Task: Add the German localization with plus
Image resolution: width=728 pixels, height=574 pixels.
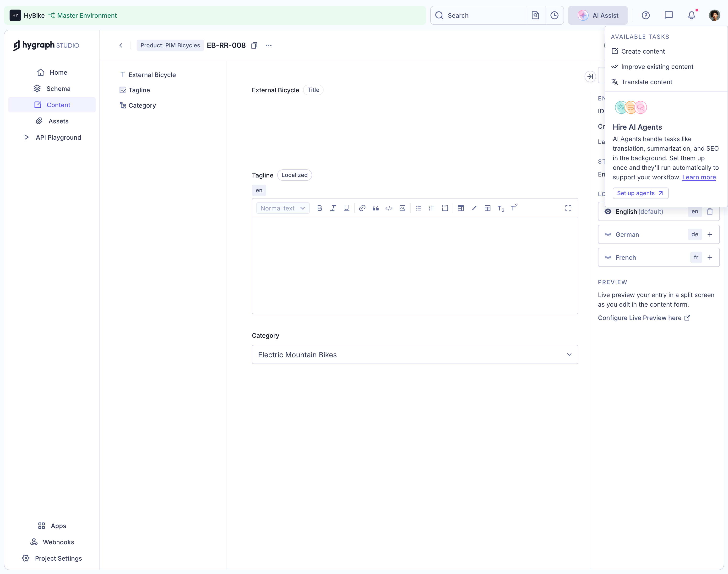Action: (710, 235)
